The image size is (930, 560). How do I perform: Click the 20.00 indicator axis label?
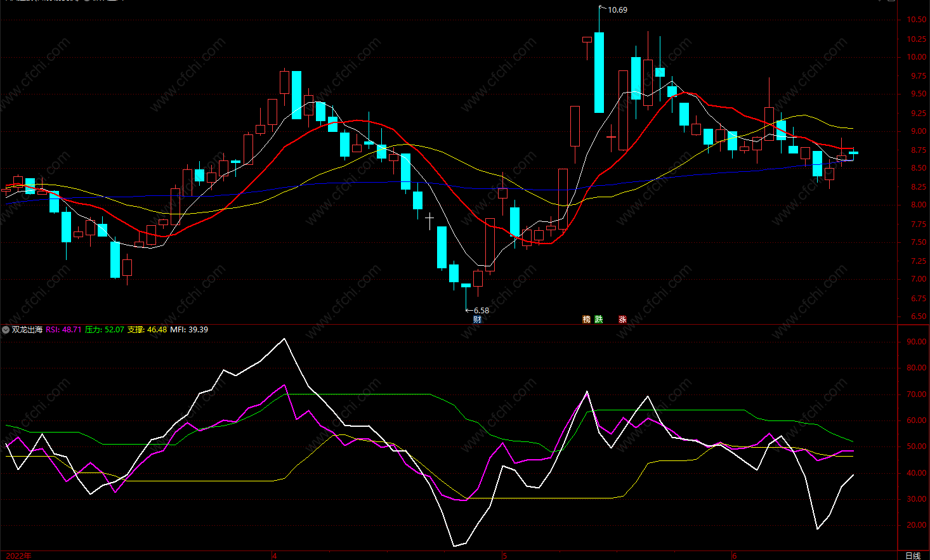[917, 525]
